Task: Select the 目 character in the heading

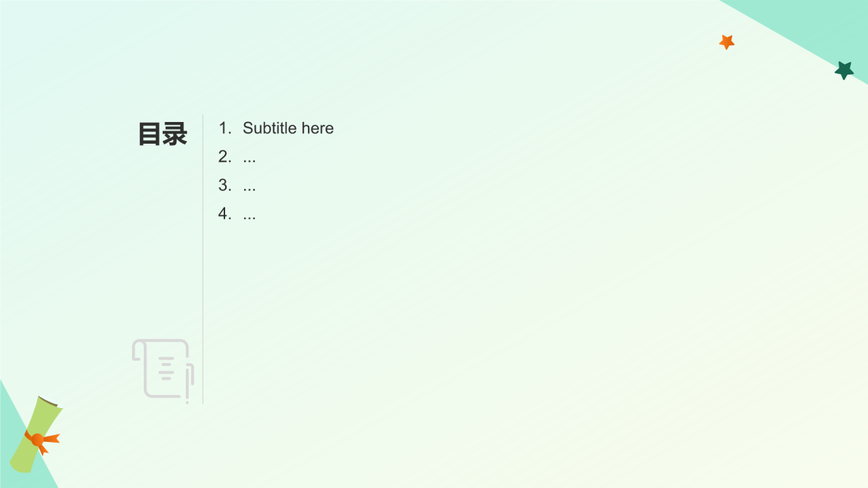Action: [150, 134]
